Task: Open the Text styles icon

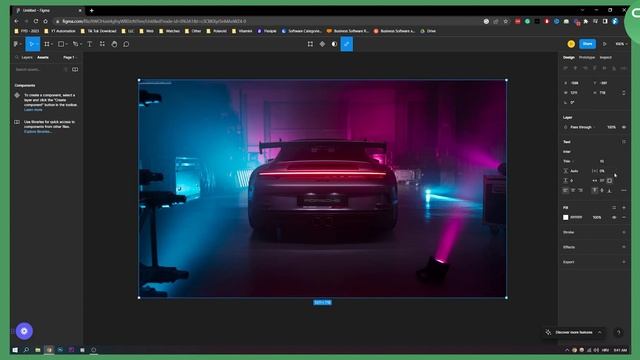Action: tap(624, 142)
